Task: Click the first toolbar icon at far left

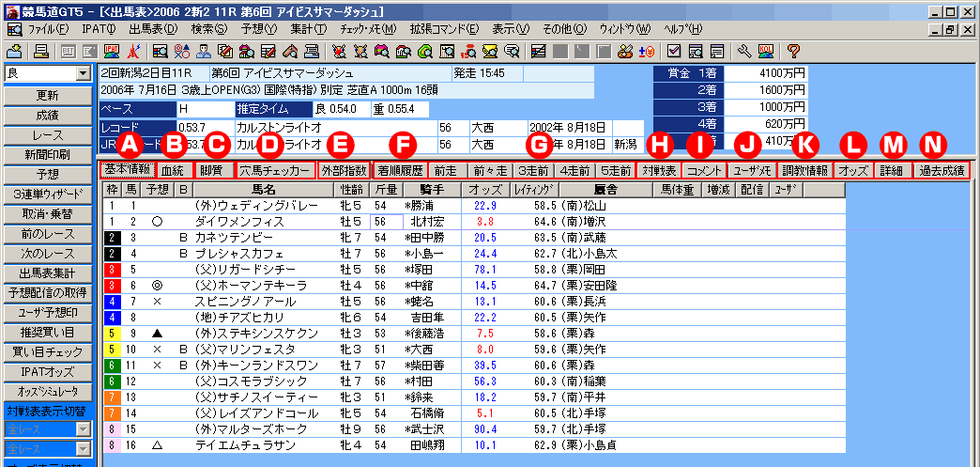Action: coord(15,51)
